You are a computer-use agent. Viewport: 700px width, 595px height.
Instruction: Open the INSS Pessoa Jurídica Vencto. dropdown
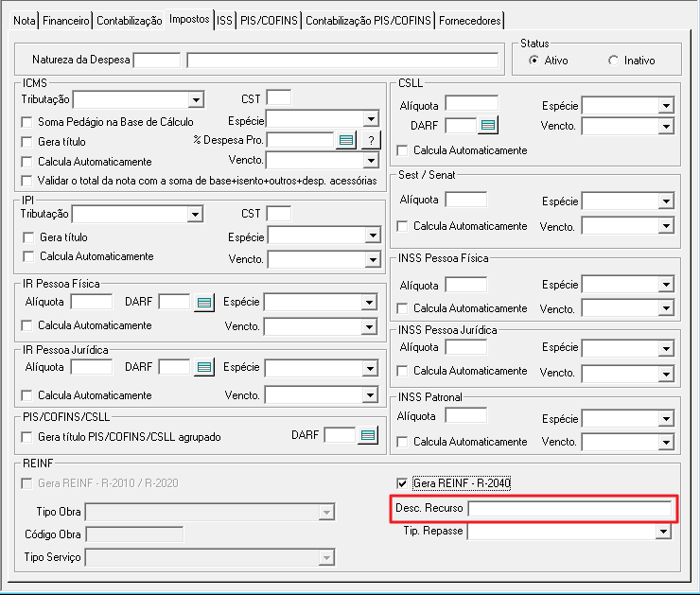coord(666,374)
